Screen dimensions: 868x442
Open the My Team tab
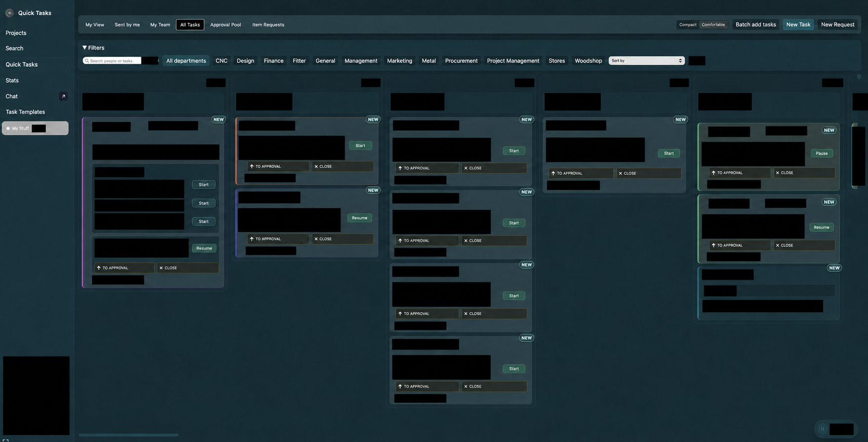pyautogui.click(x=160, y=25)
